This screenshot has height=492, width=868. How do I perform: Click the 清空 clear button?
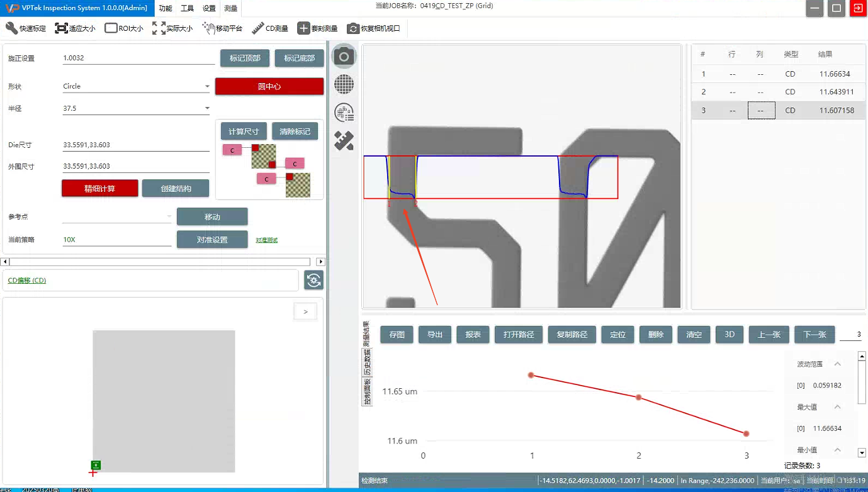coord(694,335)
